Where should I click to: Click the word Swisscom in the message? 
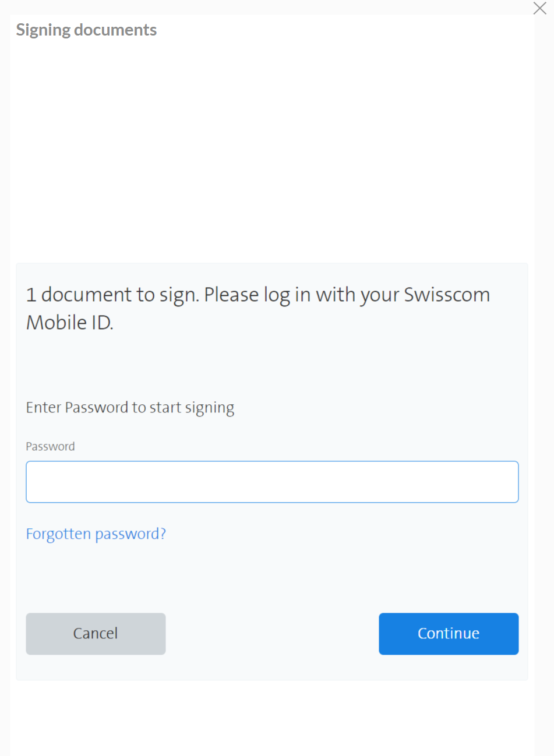click(447, 295)
